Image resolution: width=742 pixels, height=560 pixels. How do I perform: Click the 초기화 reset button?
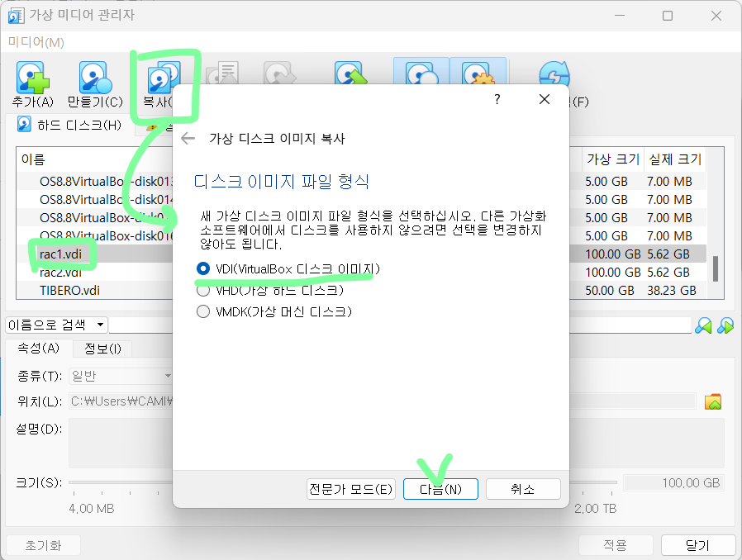click(x=43, y=545)
